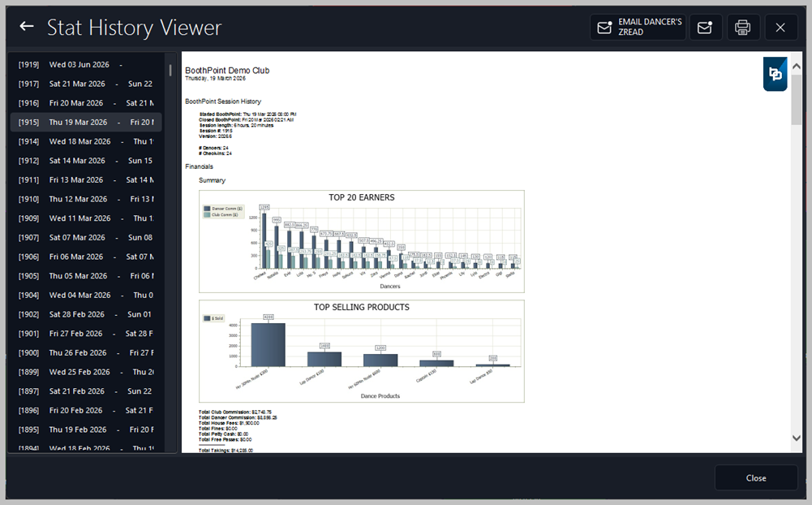
Task: Click the Dancer Comm legend swatch
Action: (x=207, y=209)
